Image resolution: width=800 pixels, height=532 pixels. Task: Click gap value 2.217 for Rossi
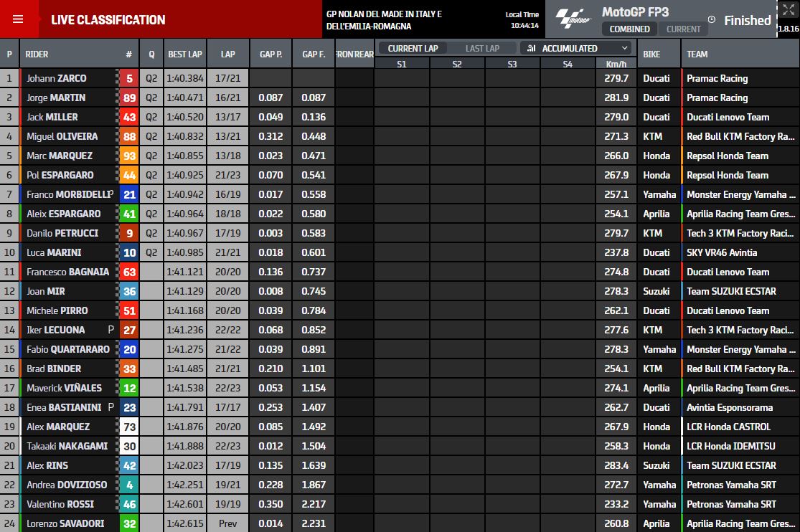click(x=314, y=505)
